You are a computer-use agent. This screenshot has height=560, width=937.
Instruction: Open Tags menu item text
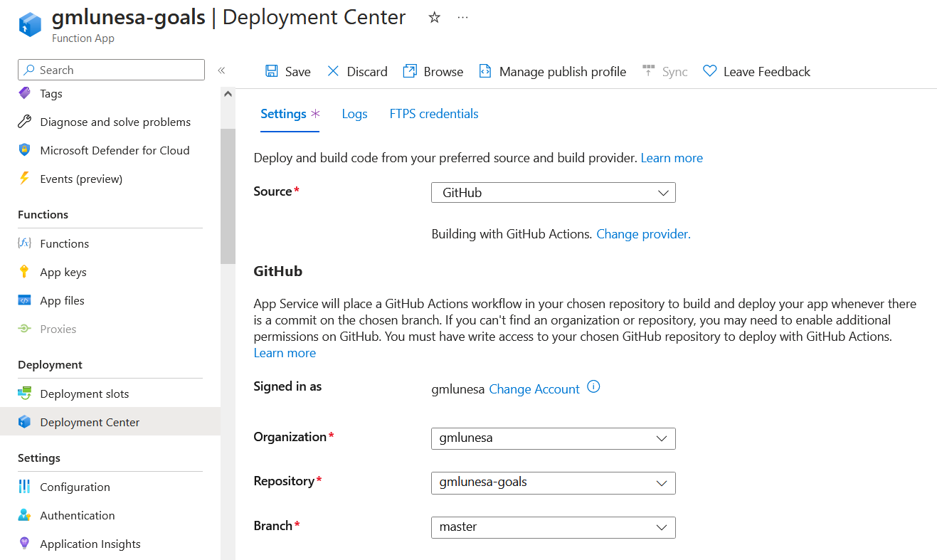(x=51, y=93)
